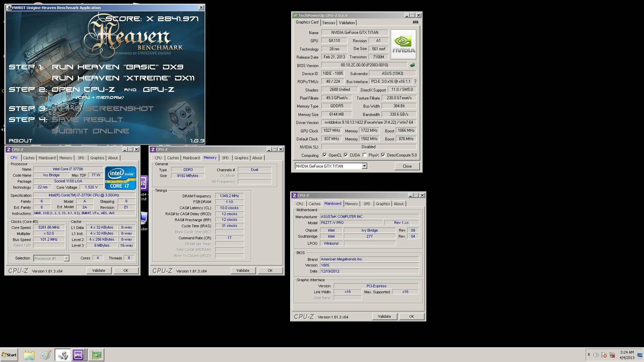Click the GPU-Z title bar app icon
This screenshot has width=644, height=362.
(295, 15)
